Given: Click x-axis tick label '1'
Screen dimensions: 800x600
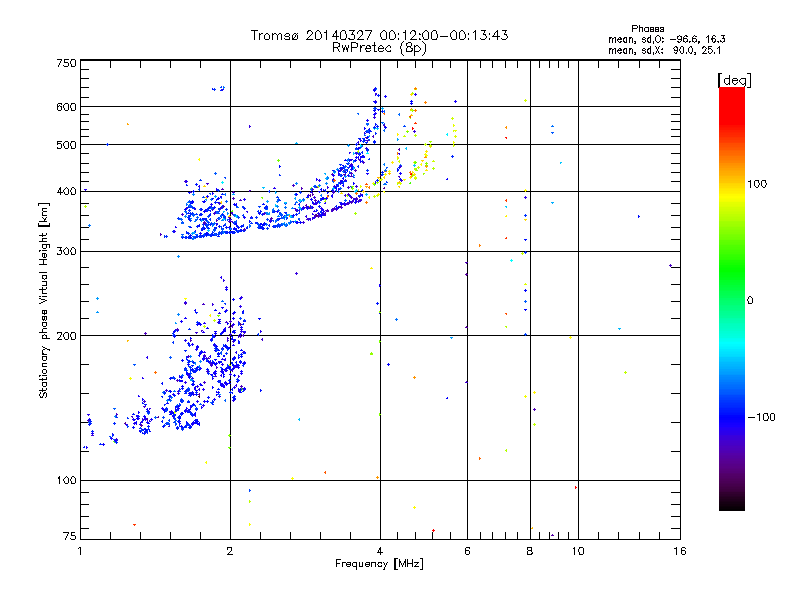Looking at the screenshot, I should [80, 551].
